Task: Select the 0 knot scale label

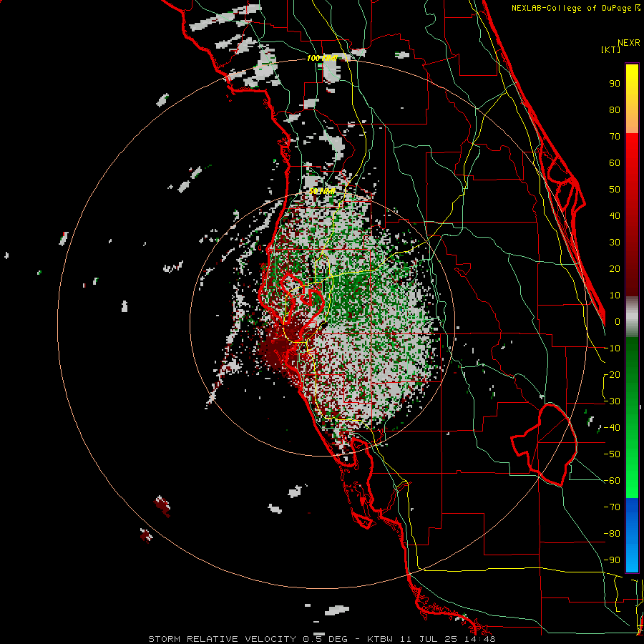Action: 618,321
